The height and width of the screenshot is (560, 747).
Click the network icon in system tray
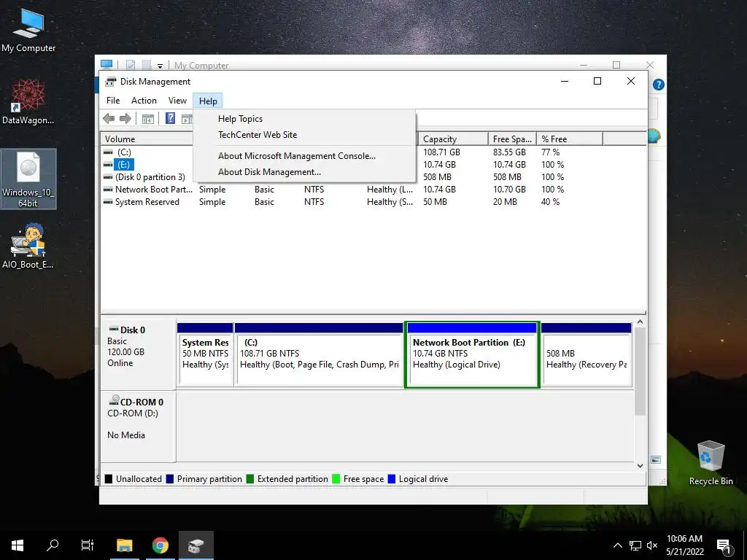click(x=635, y=545)
